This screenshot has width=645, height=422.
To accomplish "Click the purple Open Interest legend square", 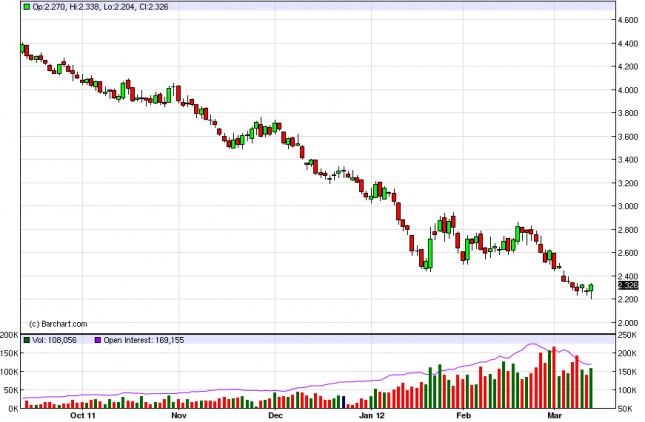I will [x=98, y=340].
